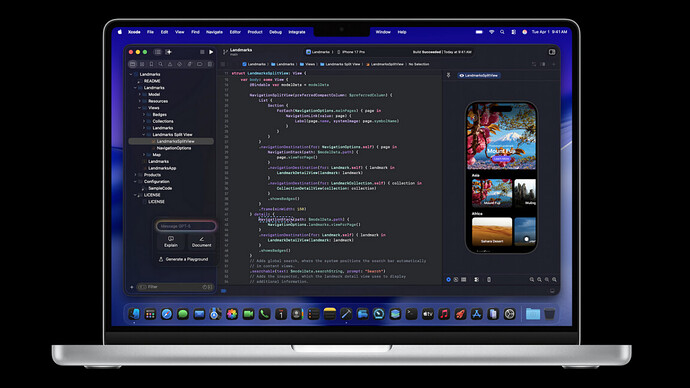
Task: Expand the Map folder
Action: [144, 155]
